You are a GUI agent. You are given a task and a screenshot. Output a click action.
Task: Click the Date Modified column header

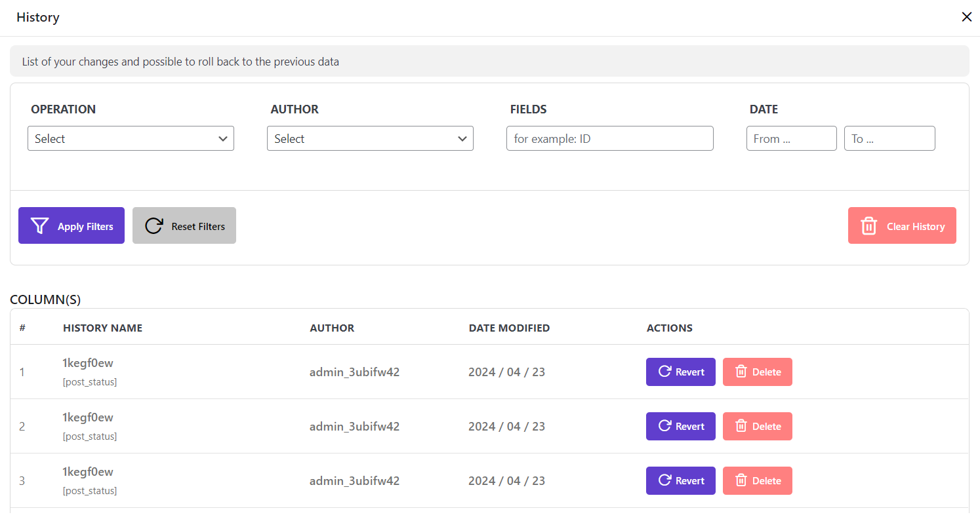click(x=509, y=328)
